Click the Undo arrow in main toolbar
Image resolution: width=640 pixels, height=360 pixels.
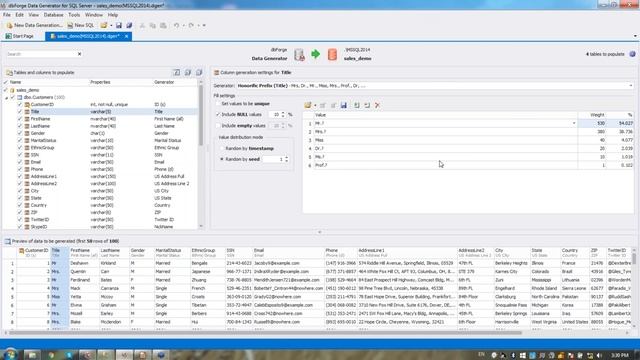coord(176,25)
